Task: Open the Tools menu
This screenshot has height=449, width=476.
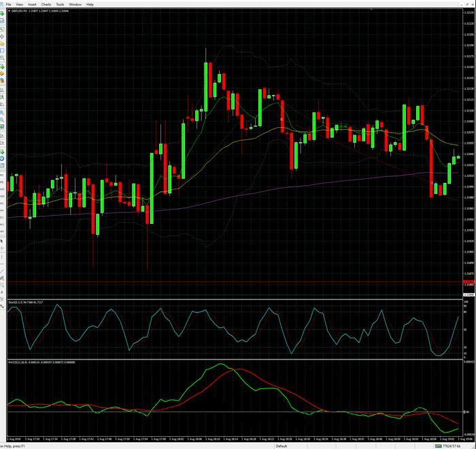Action: pyautogui.click(x=60, y=5)
